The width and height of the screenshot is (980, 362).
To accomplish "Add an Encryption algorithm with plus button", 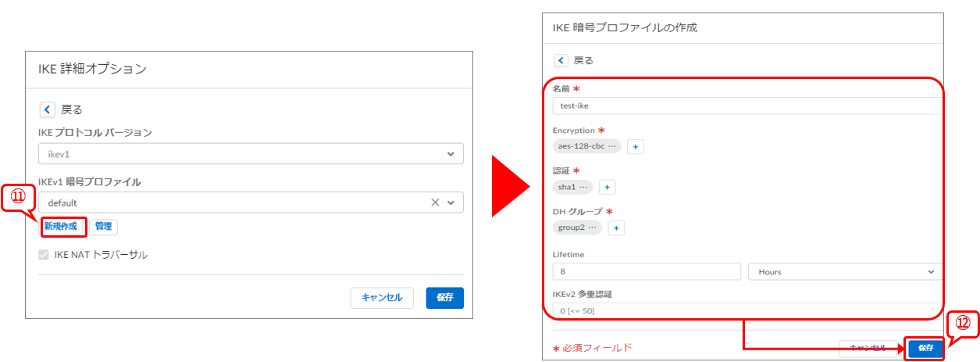I will 636,147.
